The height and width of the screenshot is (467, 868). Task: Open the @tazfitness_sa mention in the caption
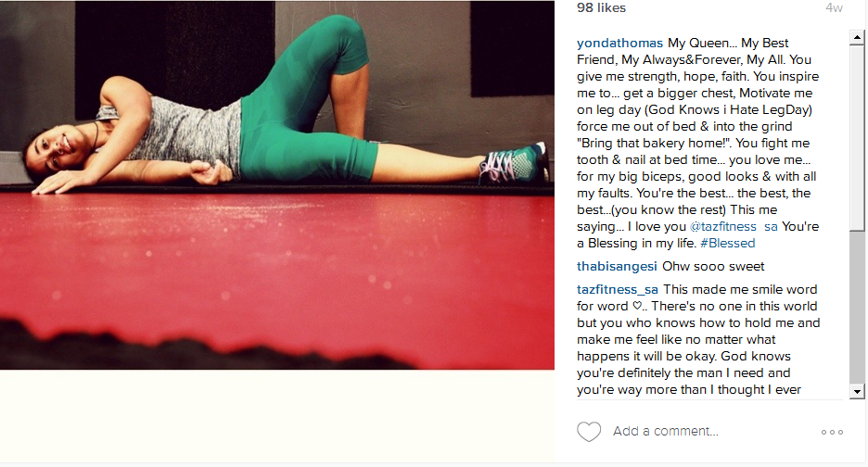pos(734,227)
